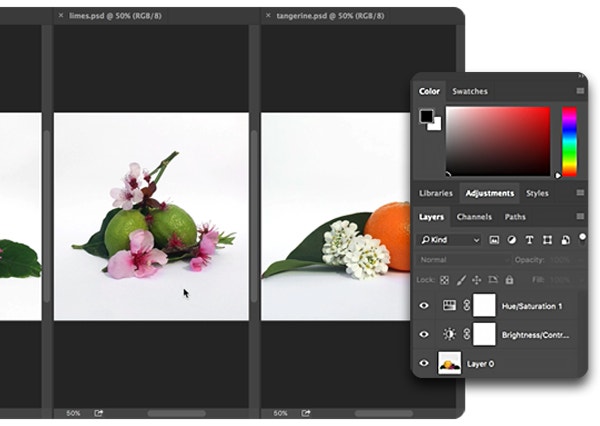Close the limes.psd document tab
The height and width of the screenshot is (426, 600).
(60, 15)
